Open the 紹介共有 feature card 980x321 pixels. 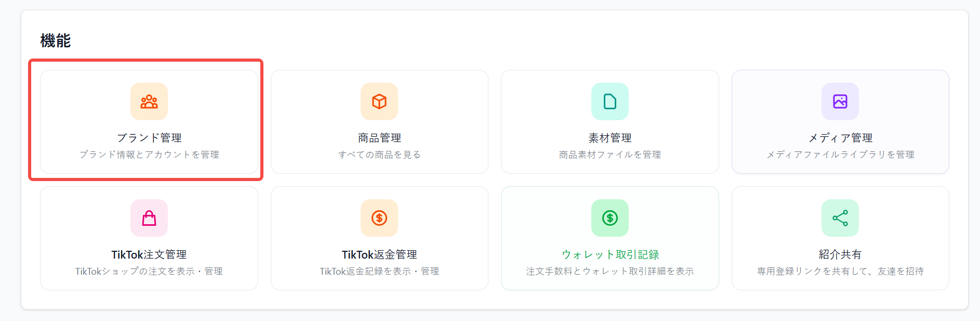click(x=840, y=238)
